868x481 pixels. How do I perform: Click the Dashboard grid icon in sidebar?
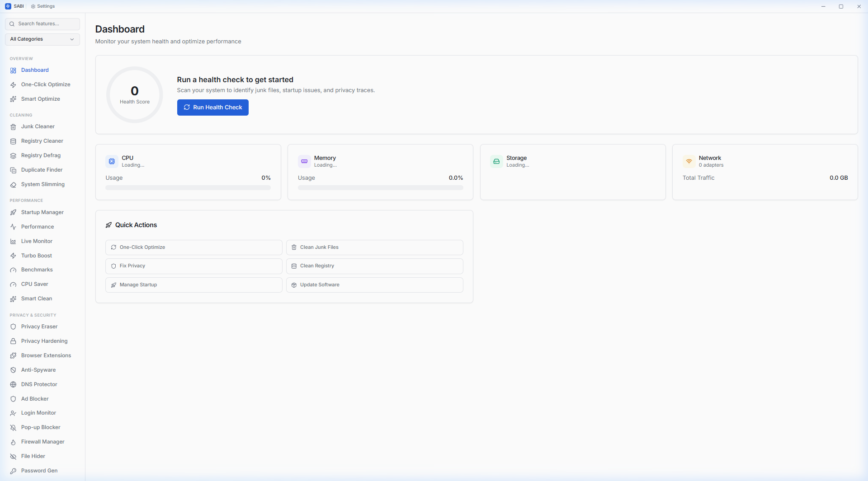[13, 70]
